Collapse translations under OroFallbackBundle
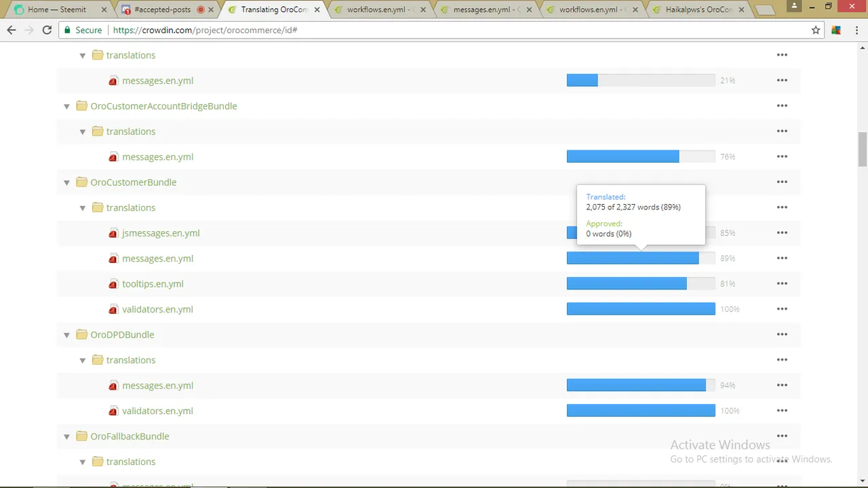Viewport: 868px width, 488px height. point(83,462)
